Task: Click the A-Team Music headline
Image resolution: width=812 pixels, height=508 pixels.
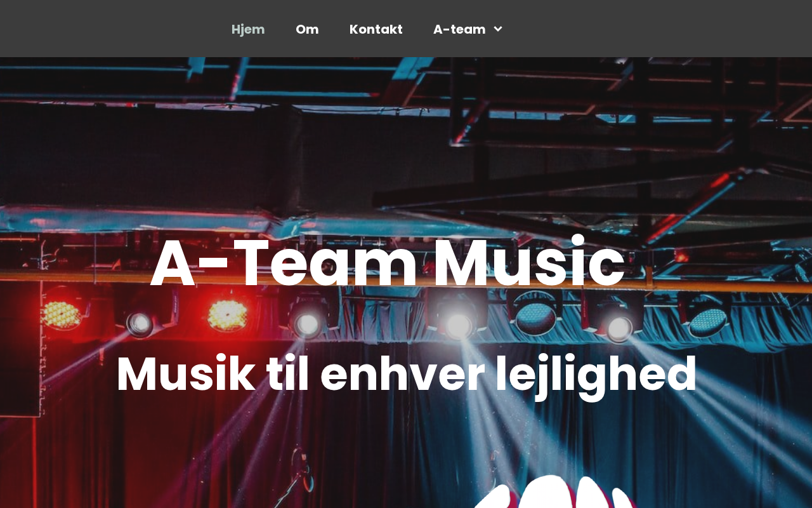Action: [388, 262]
